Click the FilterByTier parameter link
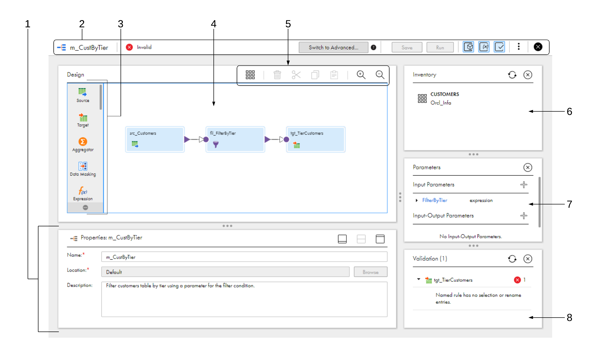Screen dimensions: 604x364 (x=434, y=200)
